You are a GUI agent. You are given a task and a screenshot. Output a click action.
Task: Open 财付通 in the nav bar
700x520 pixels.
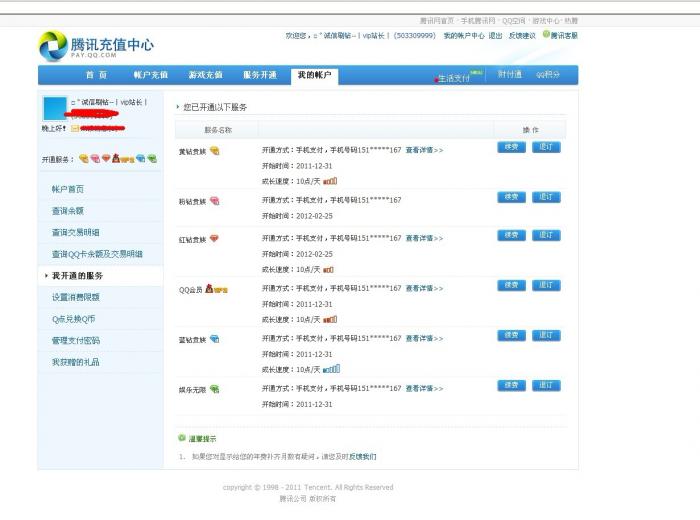[x=510, y=75]
